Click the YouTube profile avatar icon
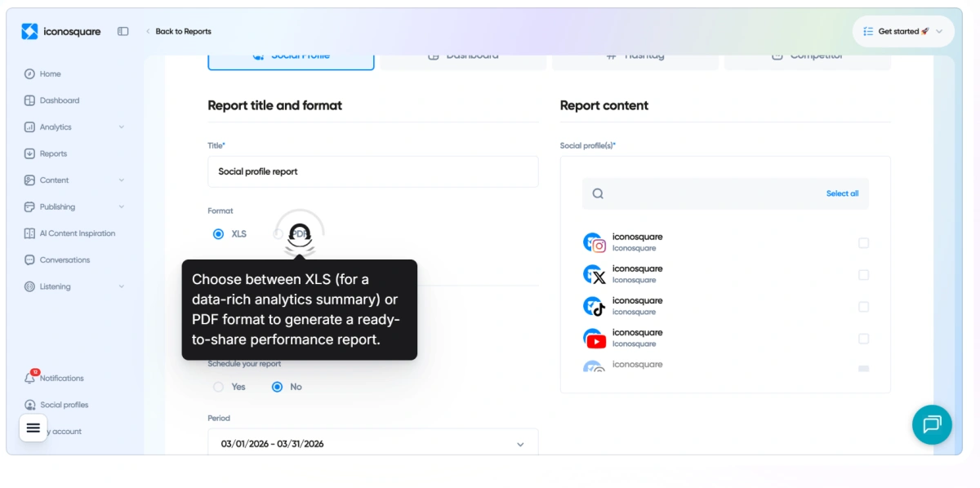This screenshot has width=980, height=488. pos(595,338)
